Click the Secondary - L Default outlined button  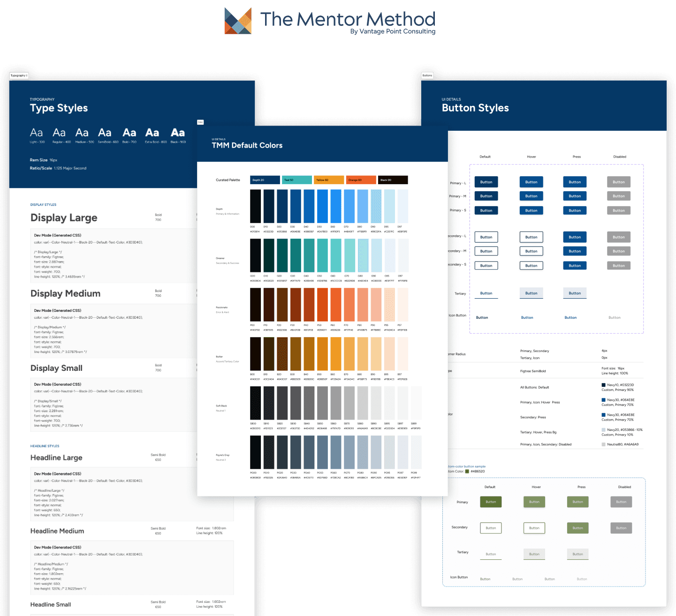pyautogui.click(x=486, y=237)
